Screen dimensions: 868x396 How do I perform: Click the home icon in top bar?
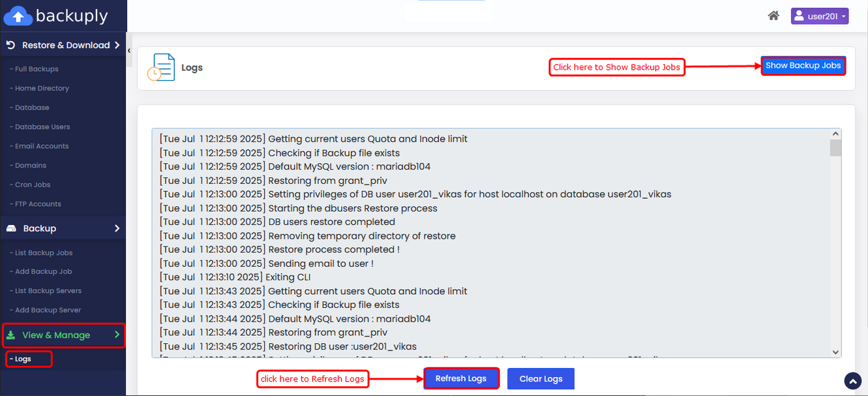[x=773, y=16]
